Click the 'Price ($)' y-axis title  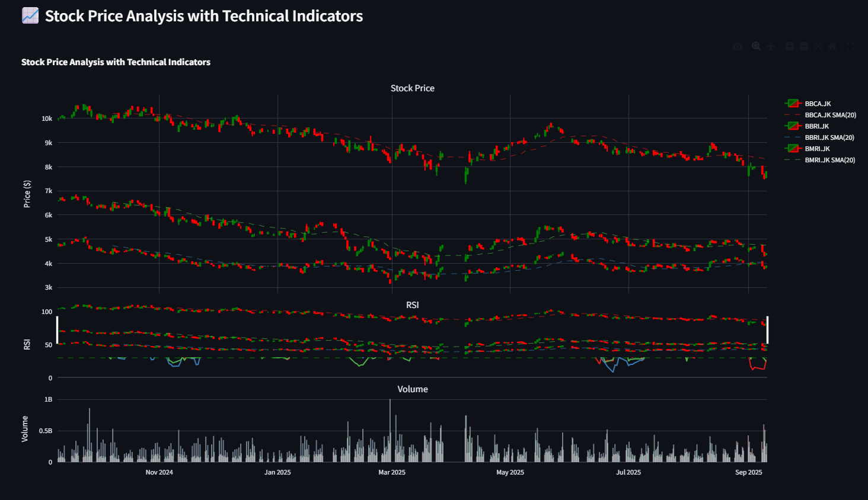[27, 194]
